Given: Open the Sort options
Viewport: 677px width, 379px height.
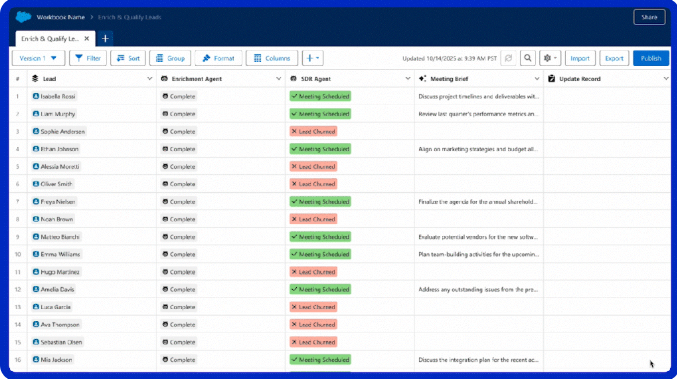Looking at the screenshot, I should click(128, 58).
